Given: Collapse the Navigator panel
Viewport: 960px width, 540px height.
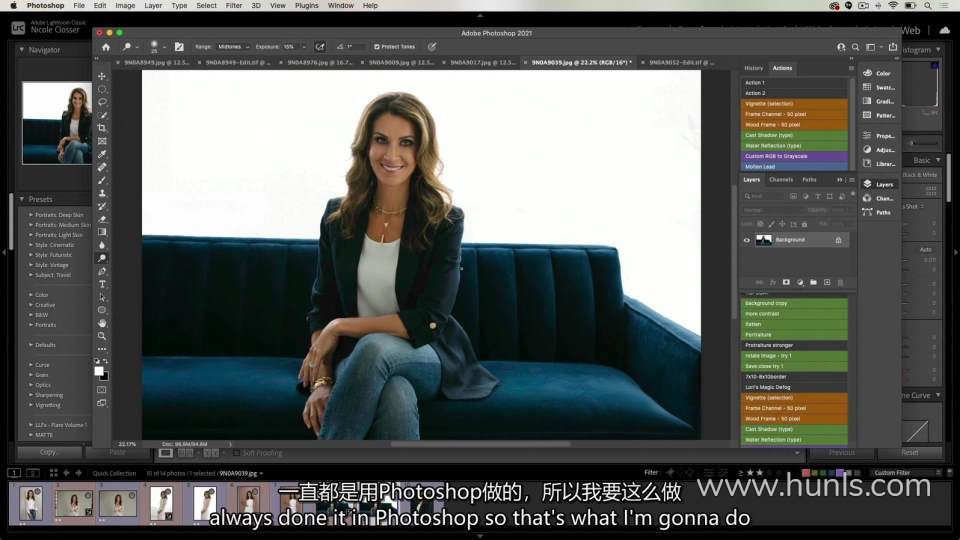Looking at the screenshot, I should 22,50.
